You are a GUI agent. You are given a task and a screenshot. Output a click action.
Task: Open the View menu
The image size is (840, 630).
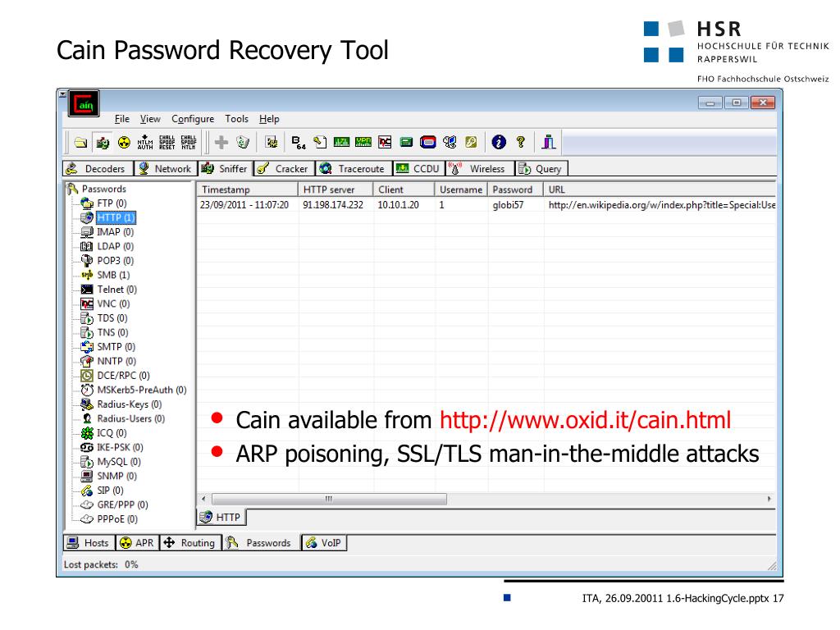tap(150, 119)
